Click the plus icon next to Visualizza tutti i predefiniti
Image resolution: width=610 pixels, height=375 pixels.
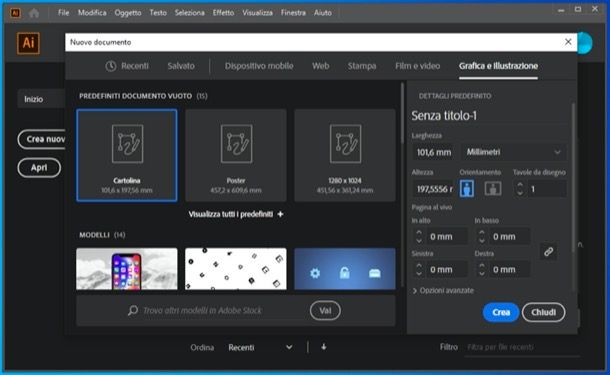tap(280, 214)
